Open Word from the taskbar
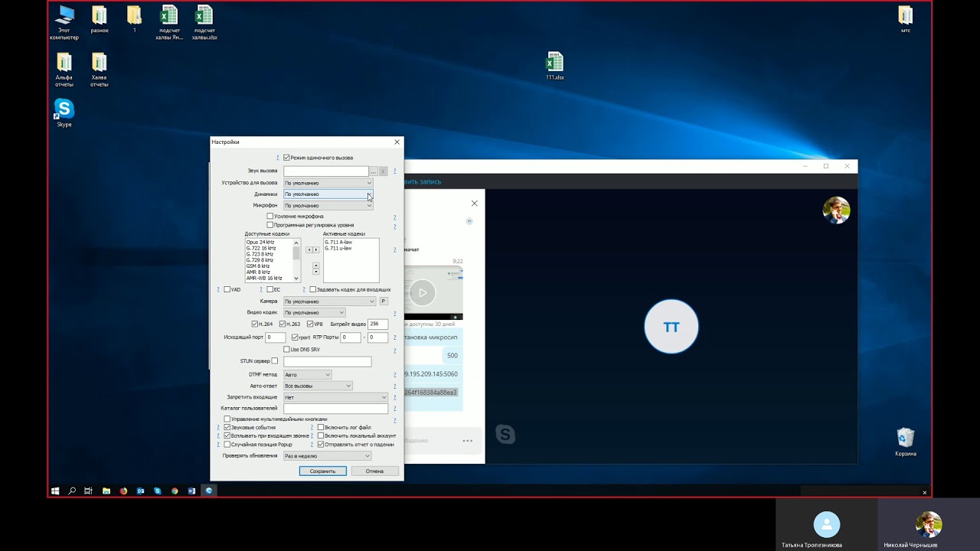980x551 pixels. [191, 491]
